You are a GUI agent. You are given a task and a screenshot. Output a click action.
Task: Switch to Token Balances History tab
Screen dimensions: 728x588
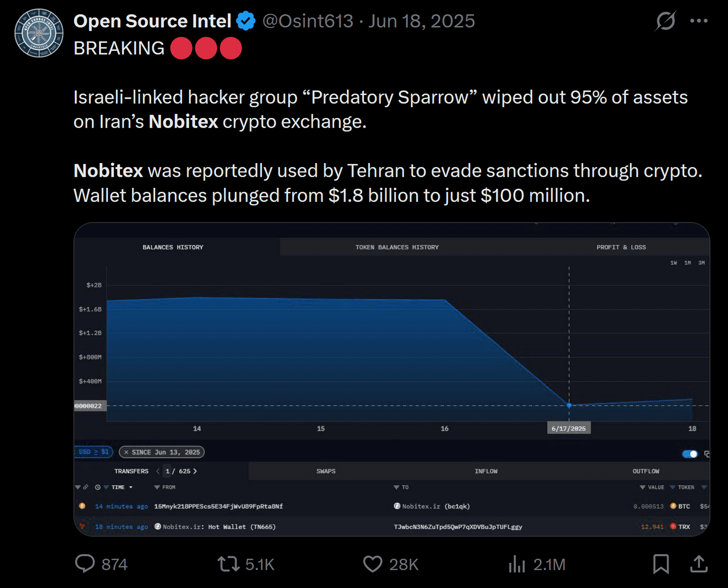point(397,247)
